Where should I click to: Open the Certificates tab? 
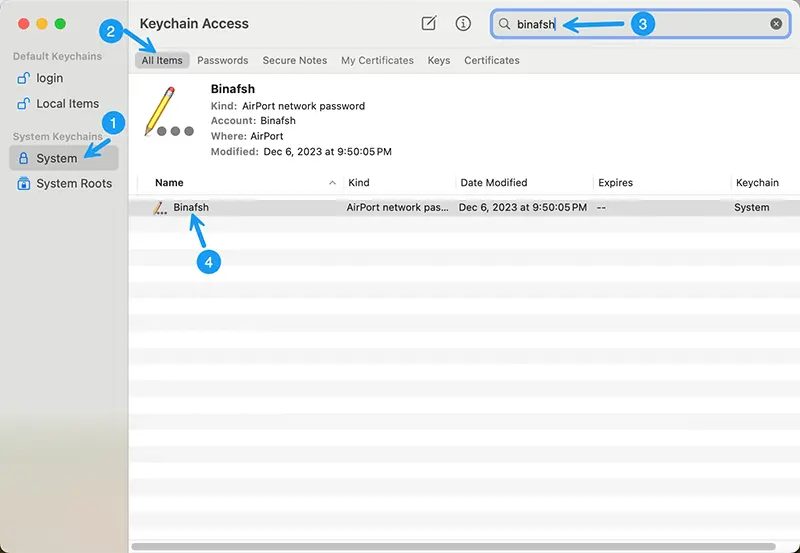(x=492, y=60)
